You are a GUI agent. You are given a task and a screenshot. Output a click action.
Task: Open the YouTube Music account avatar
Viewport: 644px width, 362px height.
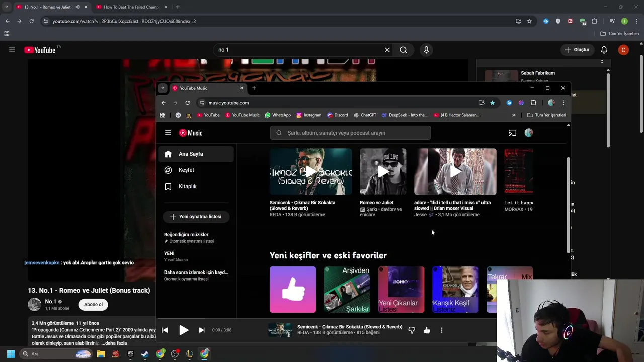[529, 133]
